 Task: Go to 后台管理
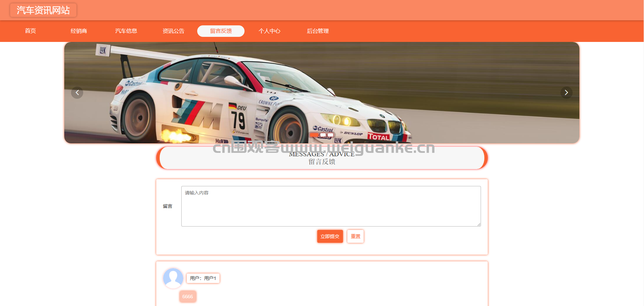click(318, 31)
